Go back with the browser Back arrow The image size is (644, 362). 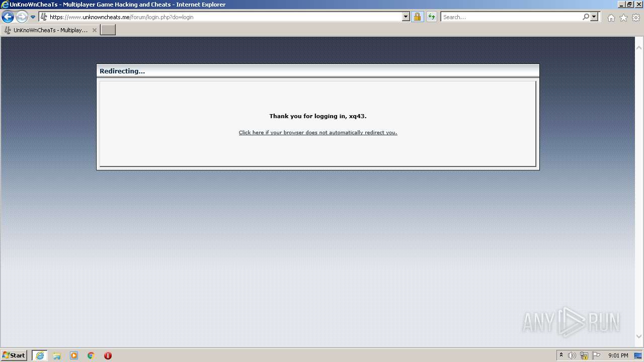pos(8,17)
